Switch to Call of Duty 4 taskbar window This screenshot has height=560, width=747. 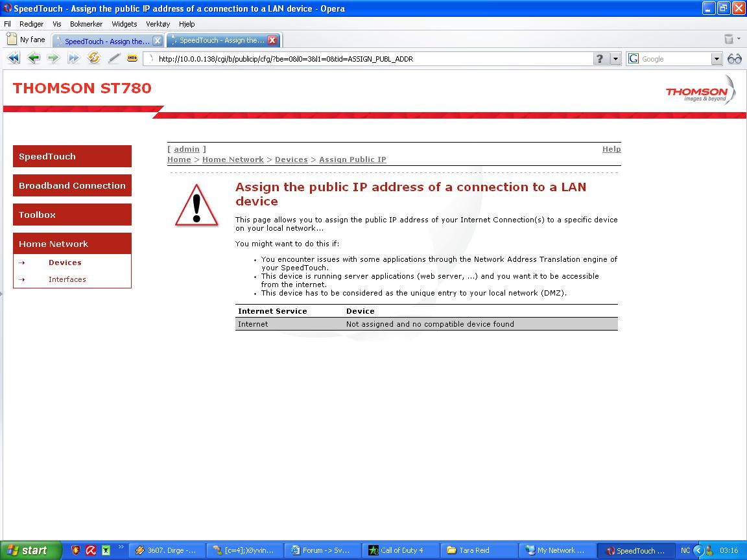pyautogui.click(x=400, y=550)
